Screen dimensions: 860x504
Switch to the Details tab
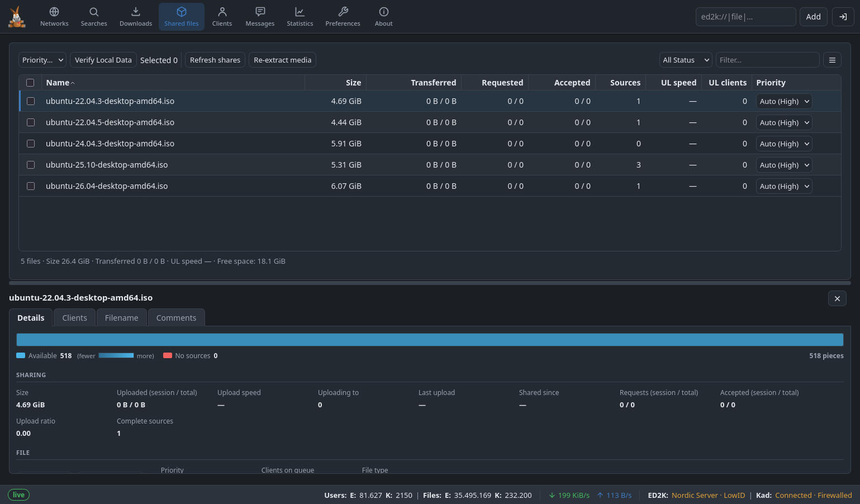click(x=31, y=317)
